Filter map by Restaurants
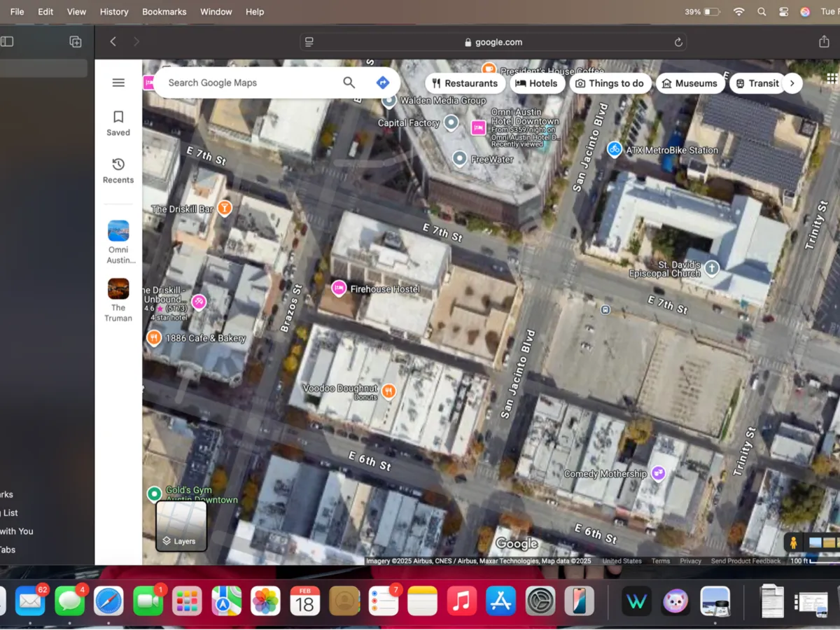 click(465, 83)
